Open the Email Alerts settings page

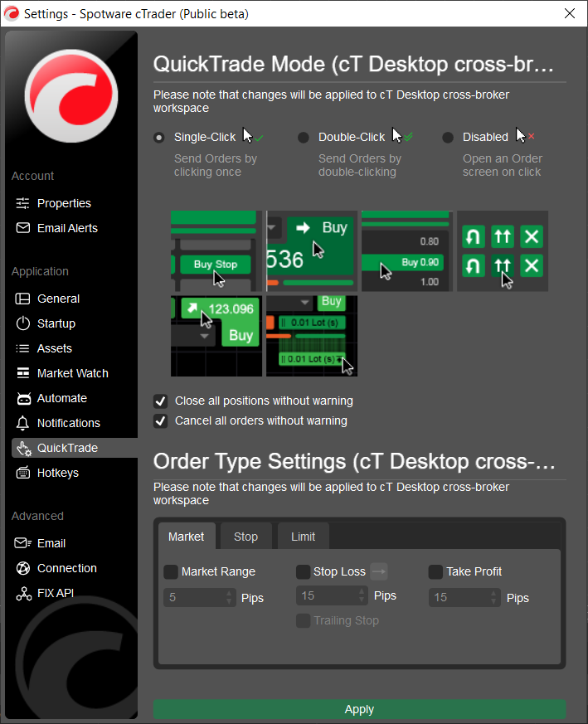[x=67, y=228]
